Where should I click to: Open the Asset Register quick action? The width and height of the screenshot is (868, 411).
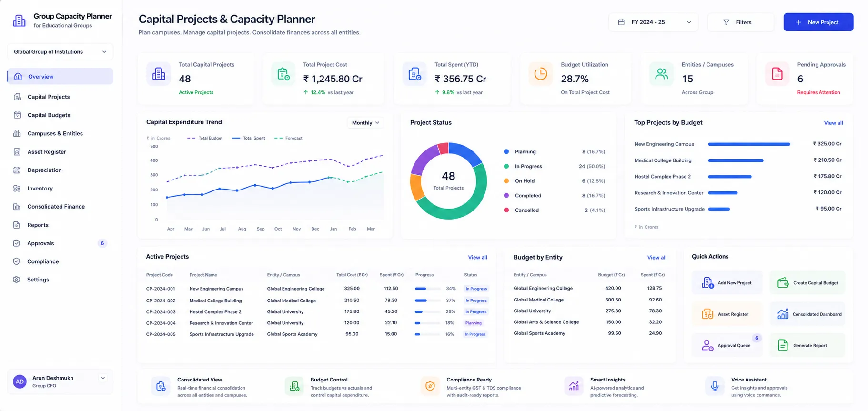[x=727, y=314]
